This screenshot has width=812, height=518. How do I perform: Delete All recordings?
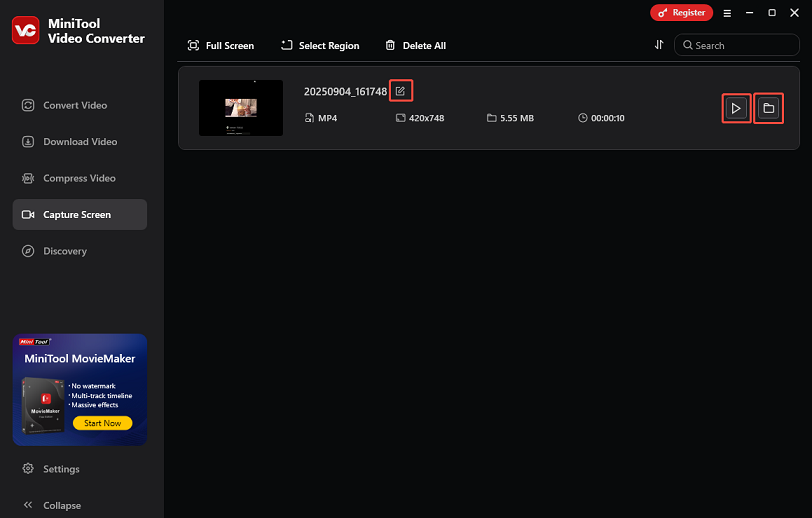(x=415, y=46)
